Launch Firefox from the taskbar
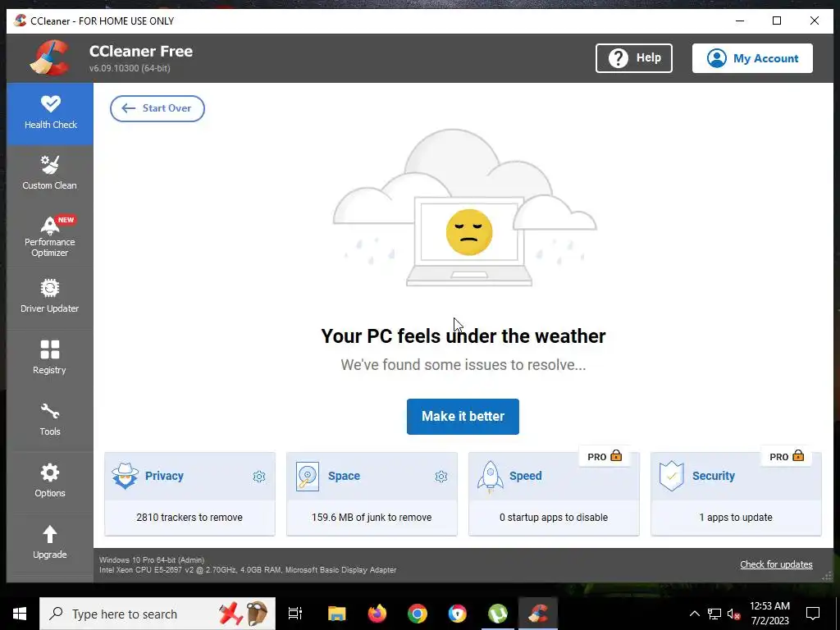This screenshot has height=630, width=840. point(377,614)
